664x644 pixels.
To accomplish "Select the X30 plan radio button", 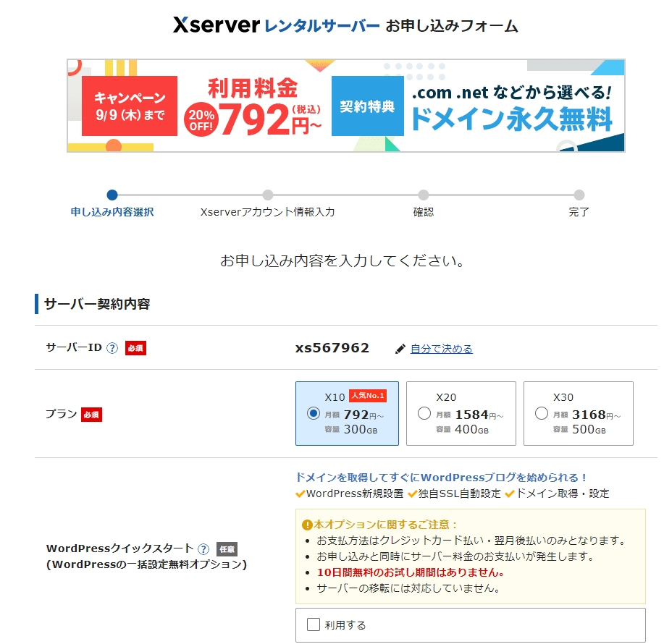I will point(542,413).
